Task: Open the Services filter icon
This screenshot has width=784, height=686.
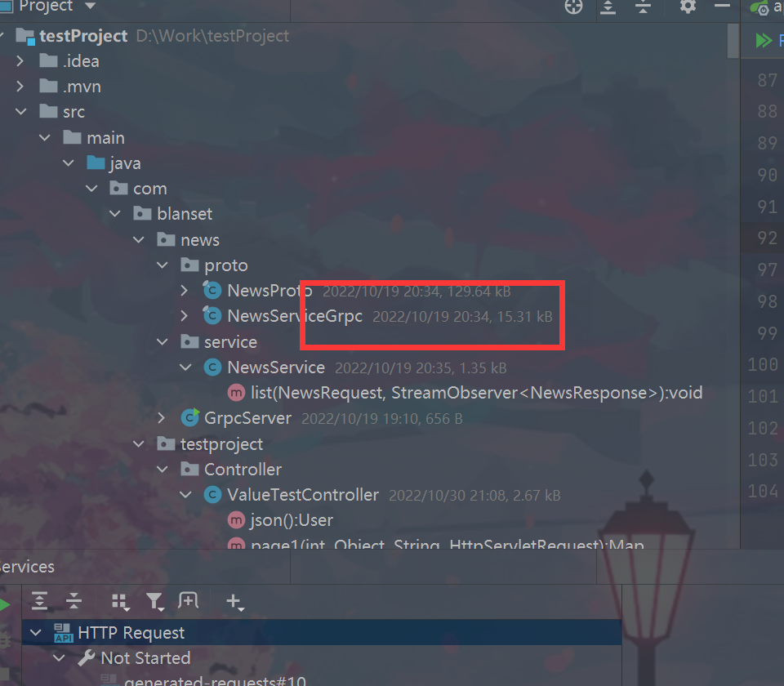Action: tap(155, 602)
